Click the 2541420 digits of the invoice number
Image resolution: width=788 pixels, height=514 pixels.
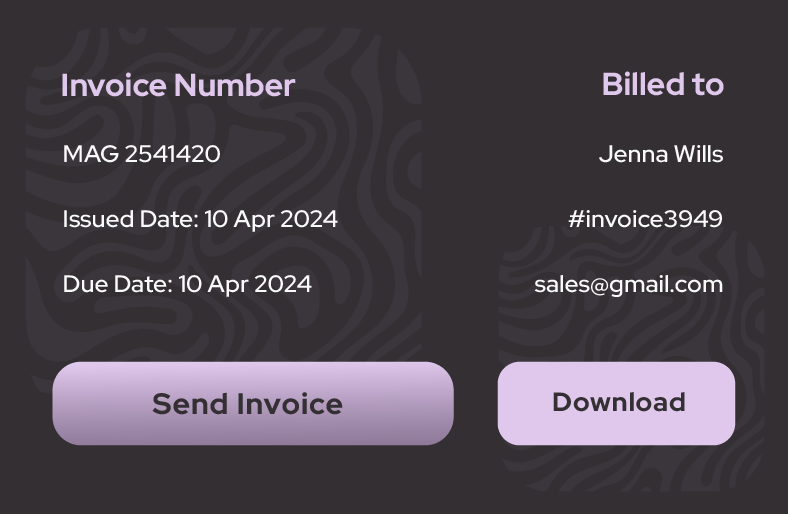(x=172, y=154)
